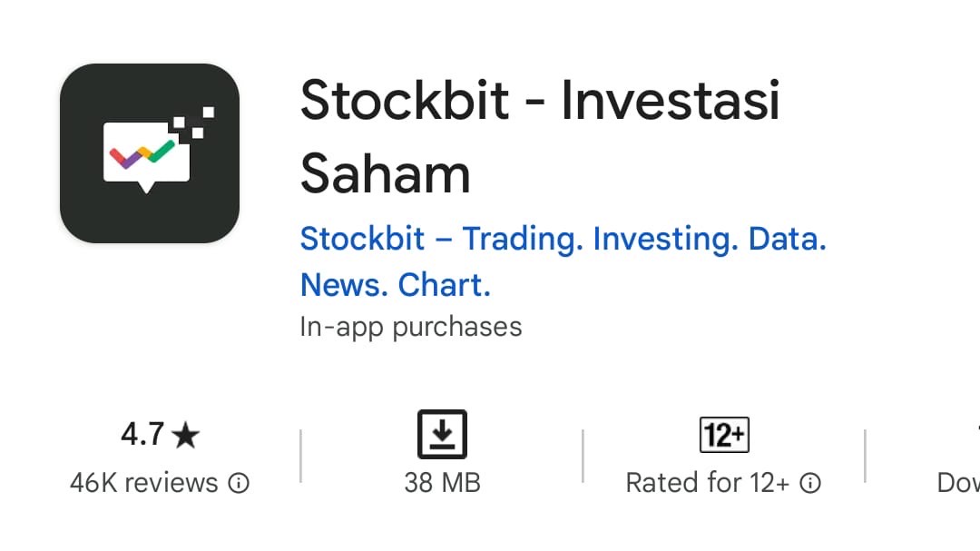Open info icon beside Rated for 12+

pos(811,483)
